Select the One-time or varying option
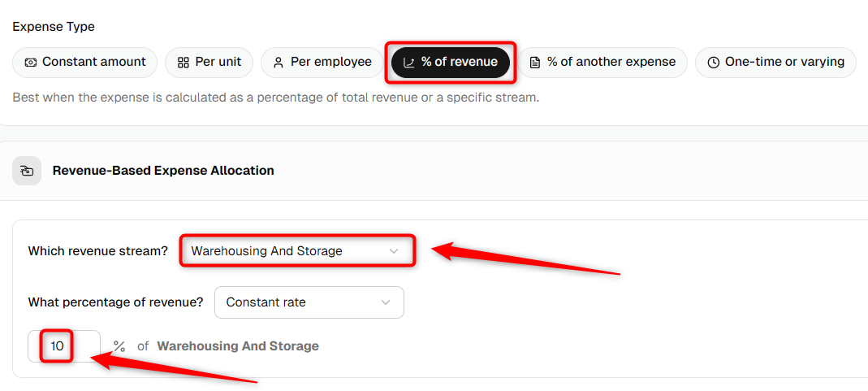 coord(775,62)
